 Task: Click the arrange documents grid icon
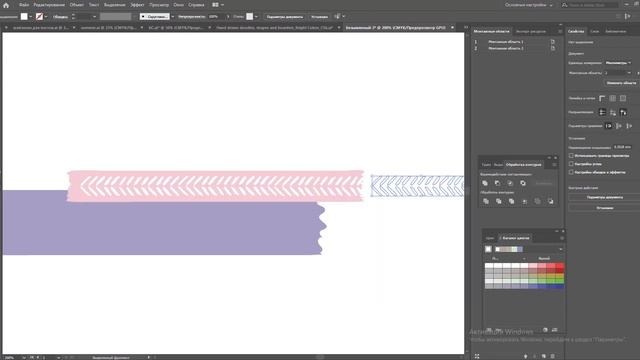click(215, 5)
